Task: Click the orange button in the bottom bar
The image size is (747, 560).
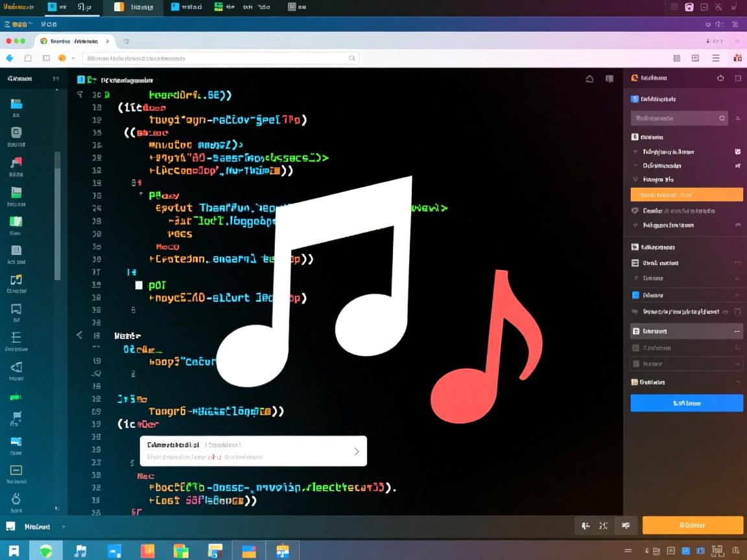Action: point(692,525)
